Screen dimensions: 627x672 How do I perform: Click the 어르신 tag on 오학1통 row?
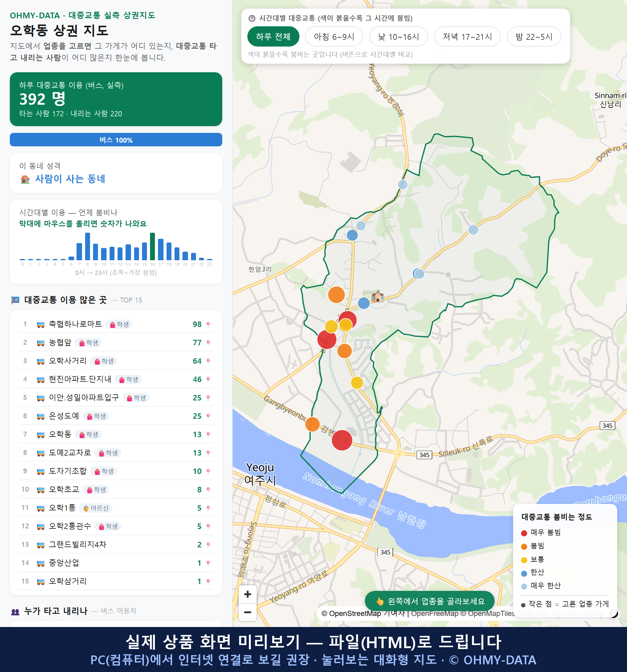click(x=96, y=508)
